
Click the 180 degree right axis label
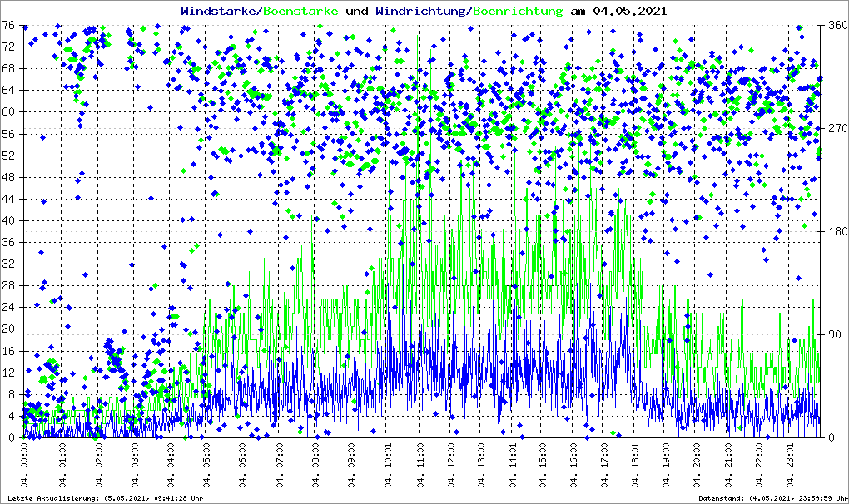835,231
